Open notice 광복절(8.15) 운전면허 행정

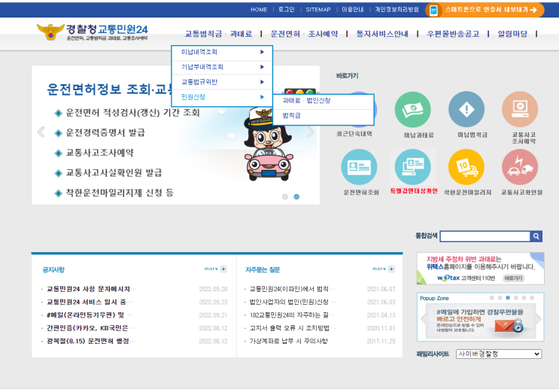[x=90, y=342]
